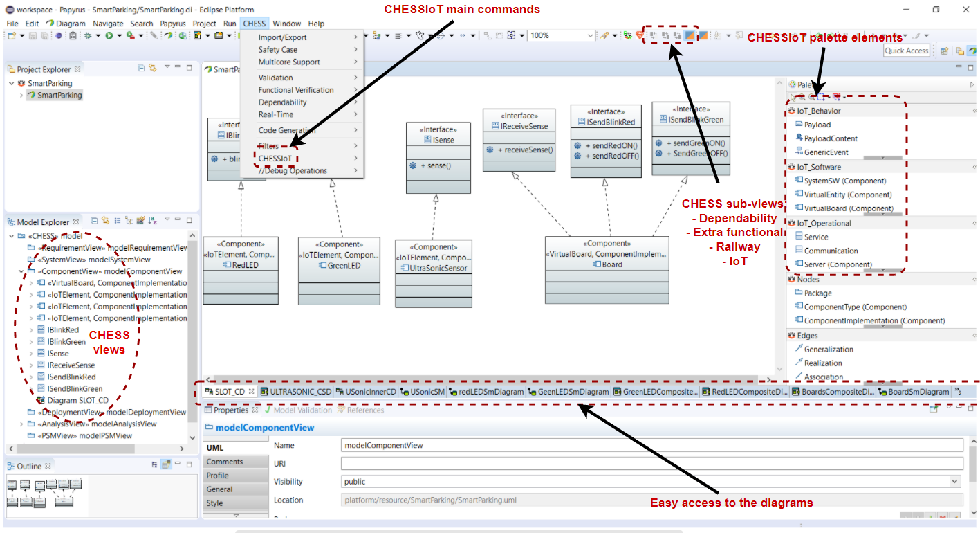Viewport: 980px width, 533px height.
Task: Switch to the ULTRASONIC_CSD diagram tab
Action: [x=296, y=392]
